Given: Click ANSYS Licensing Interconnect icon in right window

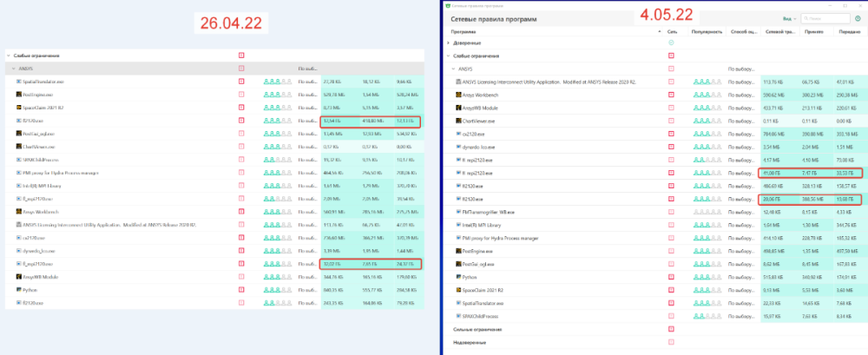Looking at the screenshot, I should pos(458,82).
